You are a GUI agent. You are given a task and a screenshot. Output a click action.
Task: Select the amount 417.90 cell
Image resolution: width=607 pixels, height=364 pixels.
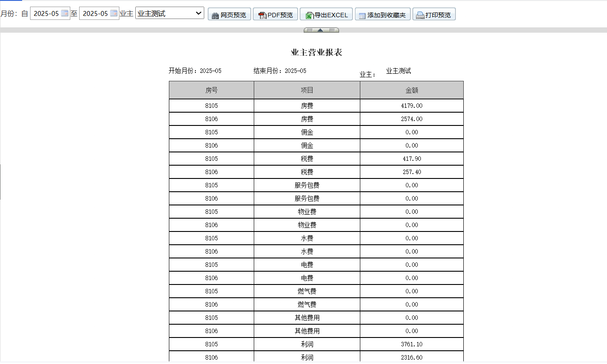tap(412, 159)
